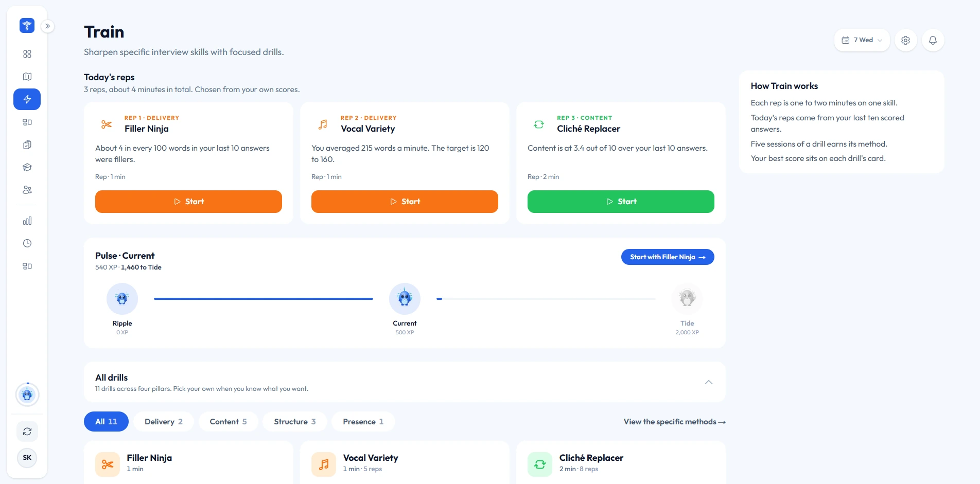Image resolution: width=980 pixels, height=484 pixels.
Task: Open the Vocal Variety drill card in All drills
Action: (405, 463)
